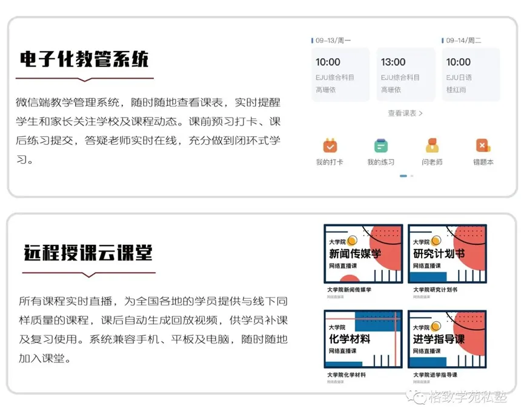Click the 查看课表 link
Image resolution: width=524 pixels, height=420 pixels.
[x=405, y=113]
